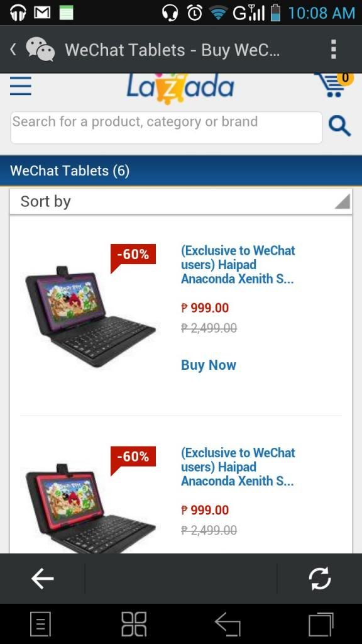The width and height of the screenshot is (362, 644).
Task: Tap WeChat back chevron in title bar
Action: pyautogui.click(x=13, y=50)
